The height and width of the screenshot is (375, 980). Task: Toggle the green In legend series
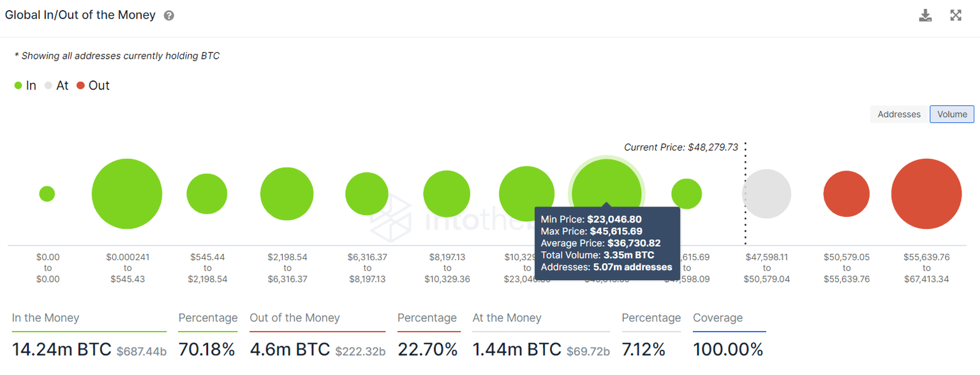(x=26, y=85)
